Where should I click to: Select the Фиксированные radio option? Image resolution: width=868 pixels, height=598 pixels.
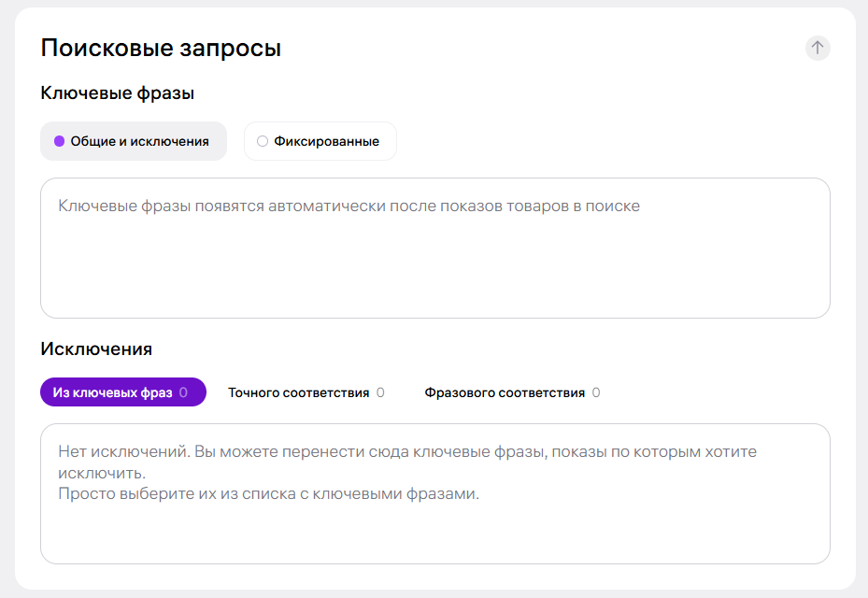(x=320, y=141)
